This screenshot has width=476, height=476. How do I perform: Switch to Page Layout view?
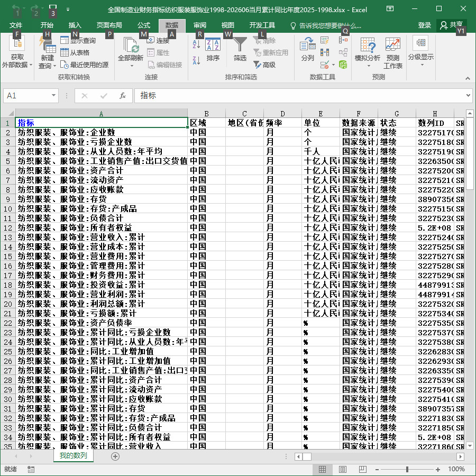tap(342, 469)
